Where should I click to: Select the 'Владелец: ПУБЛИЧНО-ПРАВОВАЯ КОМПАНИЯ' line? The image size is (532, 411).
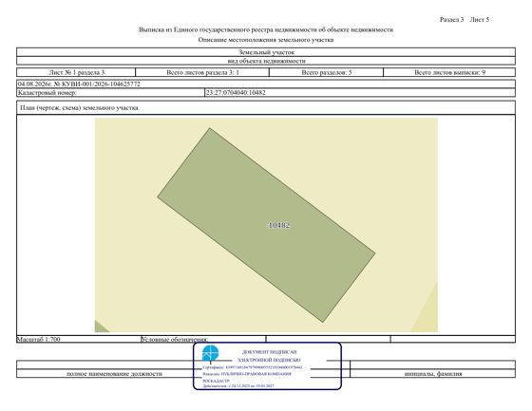[247, 374]
